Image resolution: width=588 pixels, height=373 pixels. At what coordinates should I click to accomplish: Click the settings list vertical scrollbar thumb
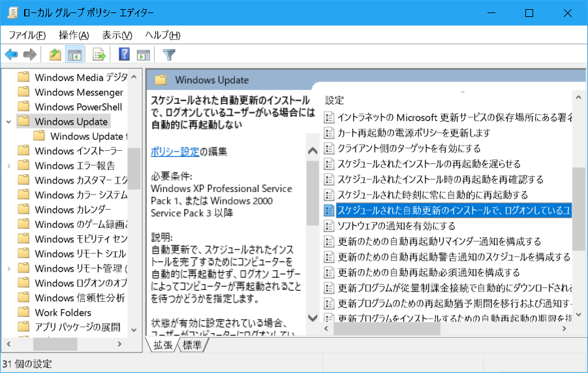click(x=578, y=208)
